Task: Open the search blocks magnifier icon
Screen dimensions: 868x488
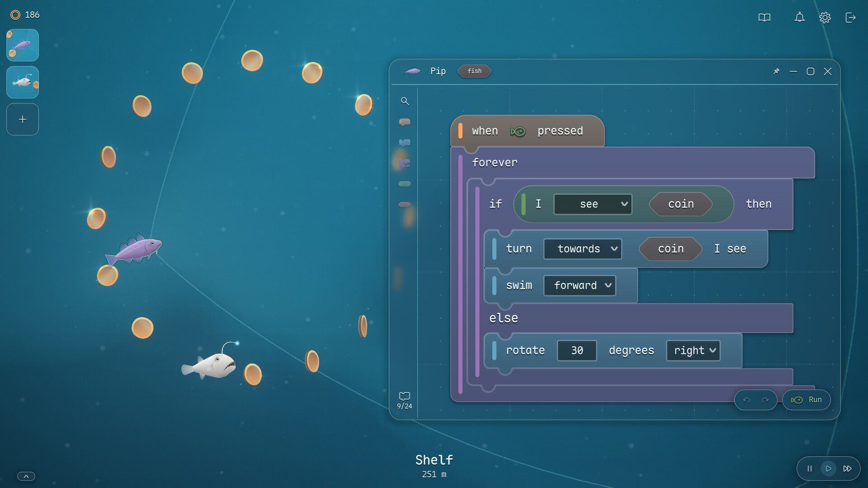Action: pos(405,101)
